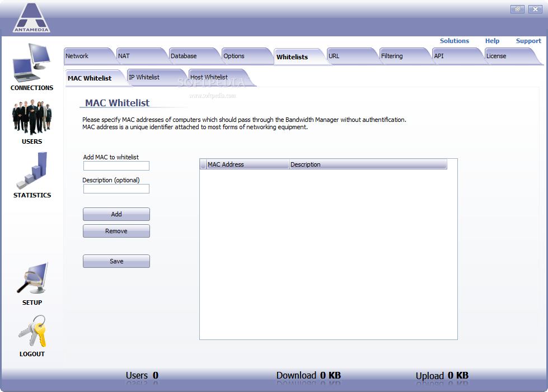Open the Statistics bar chart icon
The width and height of the screenshot is (548, 392).
(x=32, y=171)
